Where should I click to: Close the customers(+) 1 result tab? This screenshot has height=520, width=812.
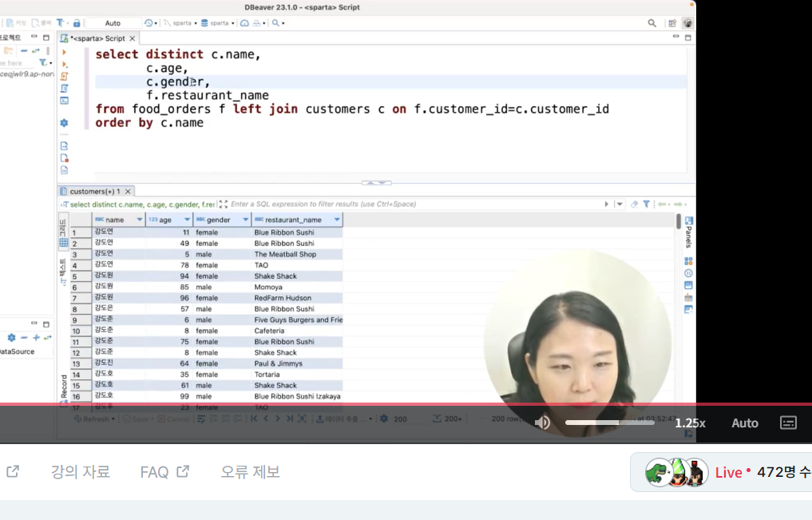tap(128, 191)
